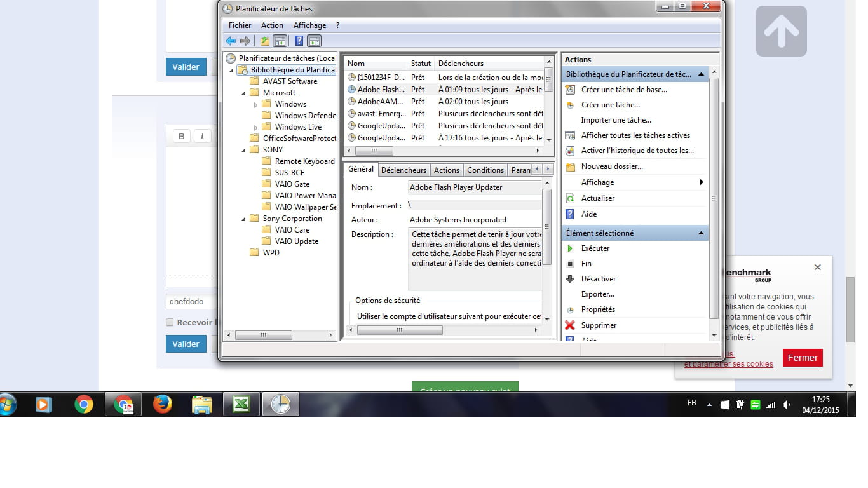This screenshot has width=868, height=488.
Task: Switch to the Actions tab in task details
Action: point(447,170)
